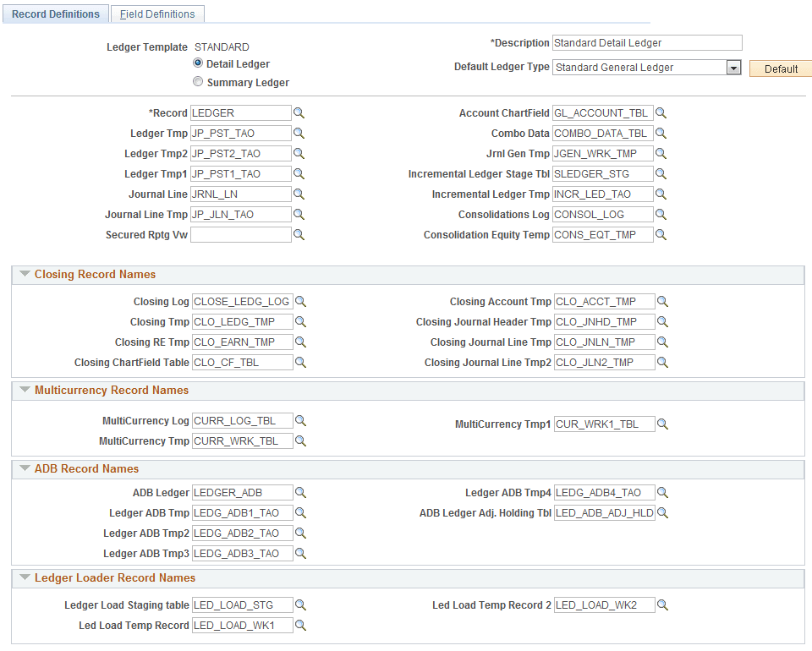Open the Combo Data lookup
Viewport: 812px width, 651px height.
(661, 133)
